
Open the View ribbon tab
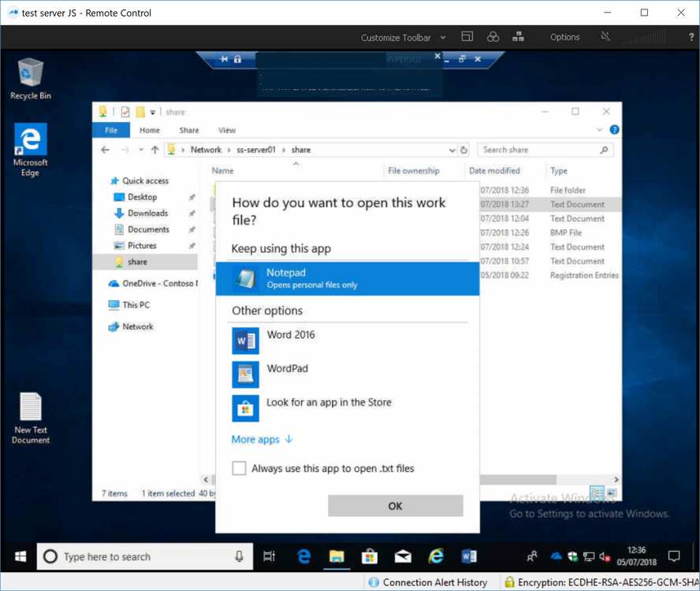(x=227, y=130)
